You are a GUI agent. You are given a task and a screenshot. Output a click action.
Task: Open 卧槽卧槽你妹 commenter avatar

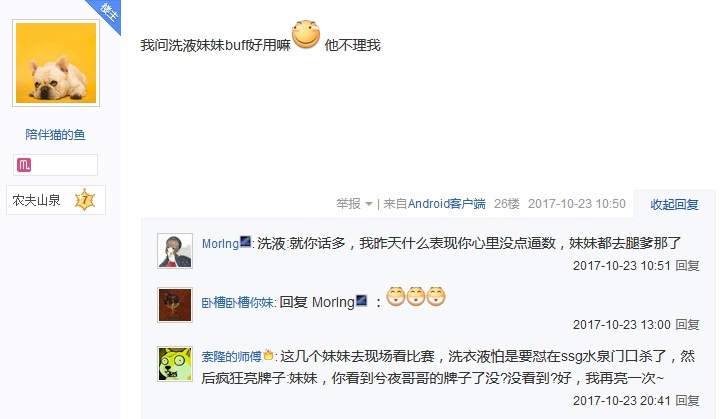[175, 305]
